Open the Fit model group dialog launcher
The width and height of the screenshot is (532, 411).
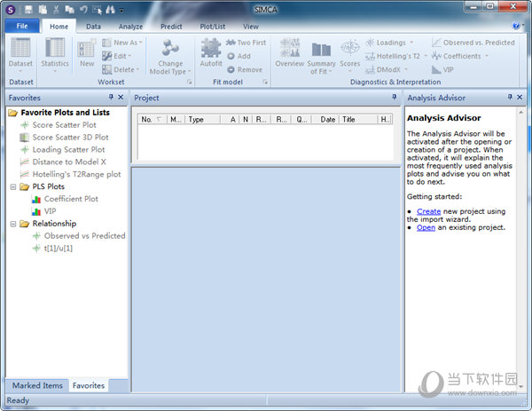point(265,82)
